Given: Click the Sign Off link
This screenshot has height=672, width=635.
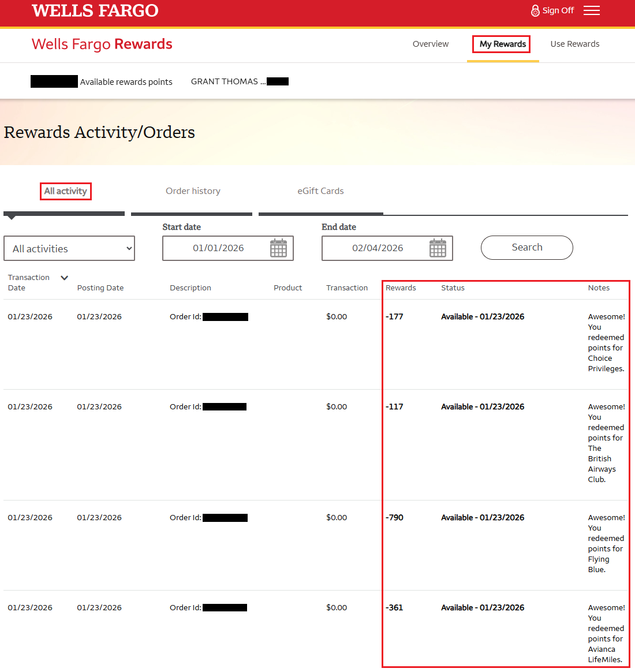Looking at the screenshot, I should tap(558, 10).
